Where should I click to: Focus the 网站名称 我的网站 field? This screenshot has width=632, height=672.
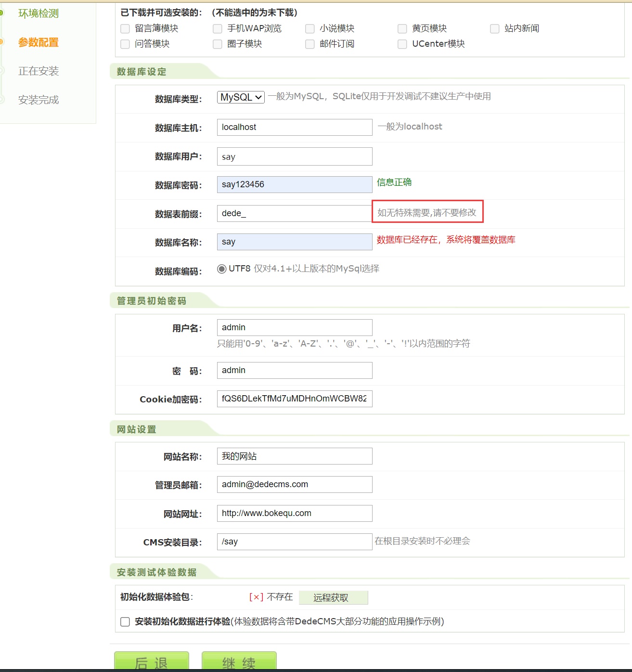(x=295, y=456)
